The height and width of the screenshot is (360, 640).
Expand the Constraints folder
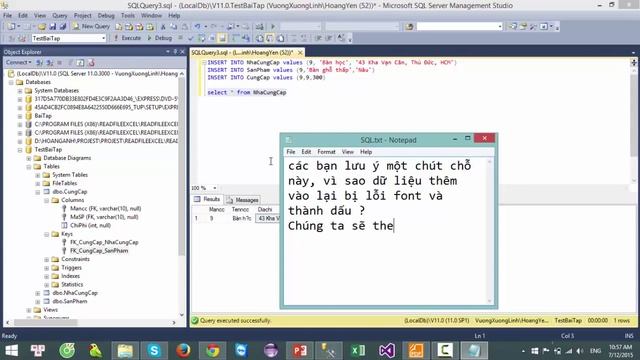tap(47, 260)
